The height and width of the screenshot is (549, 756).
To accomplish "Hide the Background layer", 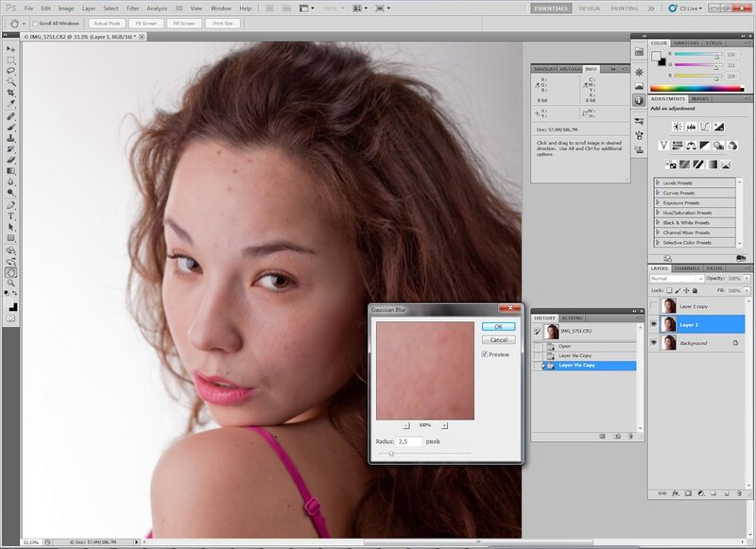I will tap(654, 342).
